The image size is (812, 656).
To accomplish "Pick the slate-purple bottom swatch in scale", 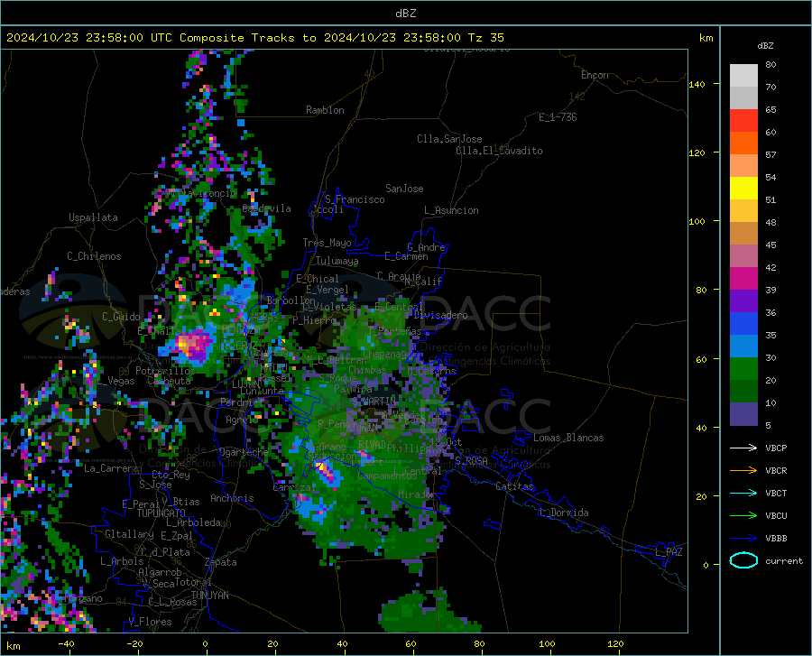I will (743, 414).
